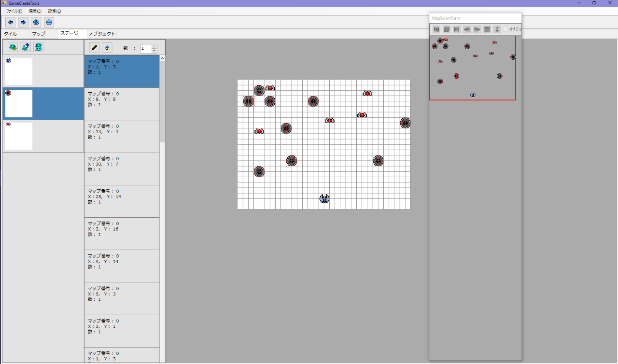Click the blue right arrow toolbar button
This screenshot has height=364, width=618.
click(x=23, y=22)
